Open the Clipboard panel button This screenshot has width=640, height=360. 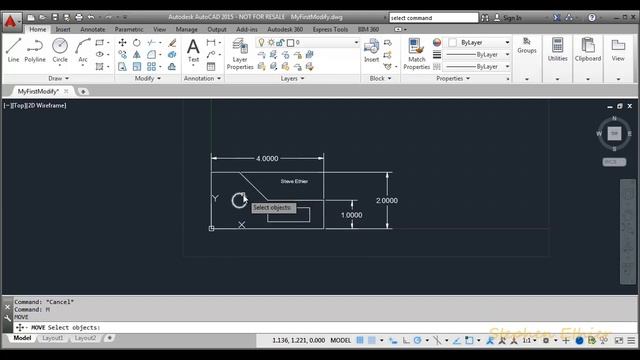tap(588, 50)
